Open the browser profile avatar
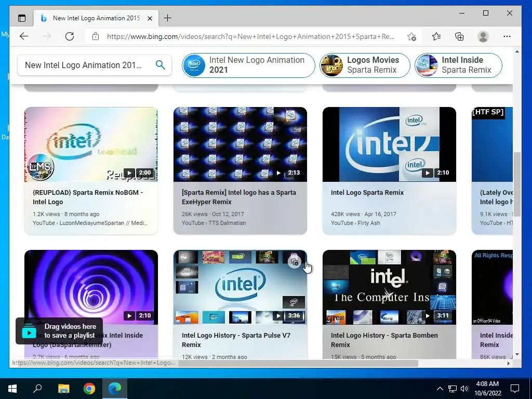 point(483,36)
